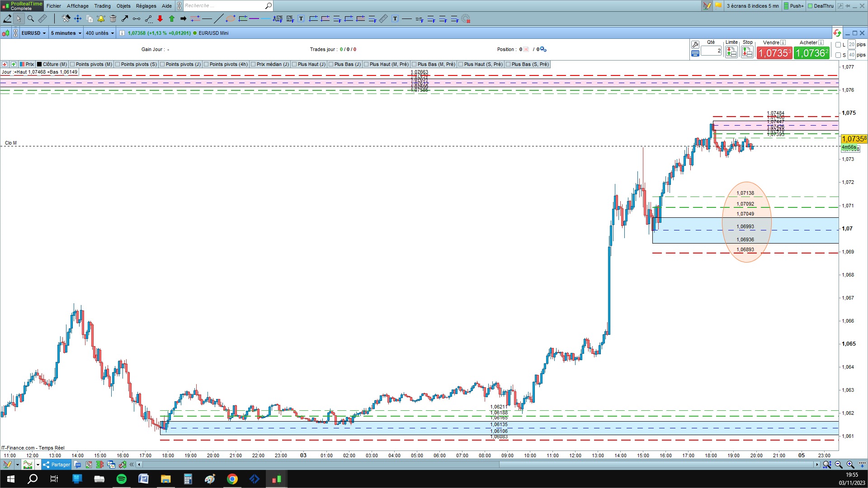Open the Trading menu
Viewport: 868px width, 488px height.
(102, 6)
